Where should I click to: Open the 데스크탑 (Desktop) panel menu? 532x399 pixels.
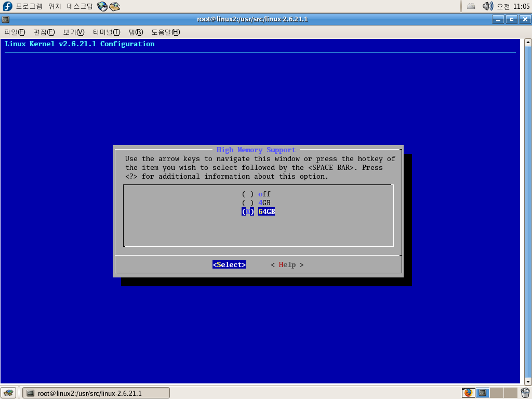[x=80, y=6]
